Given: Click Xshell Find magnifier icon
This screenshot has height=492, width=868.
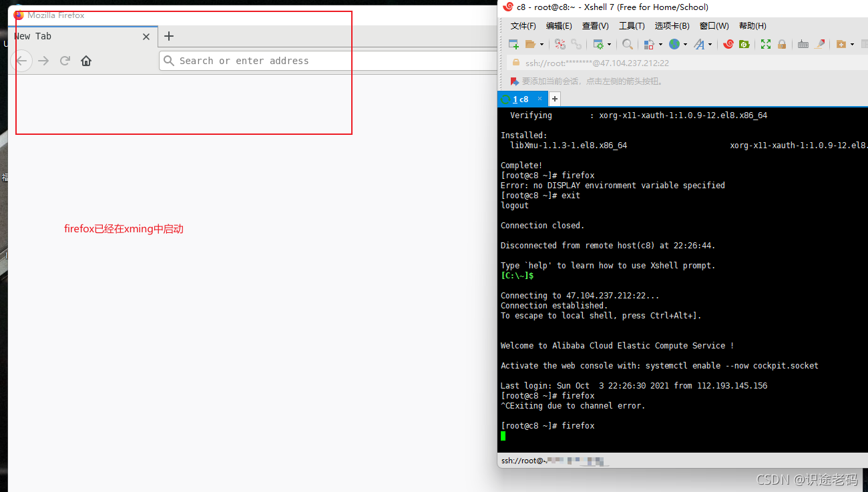Looking at the screenshot, I should tap(628, 44).
